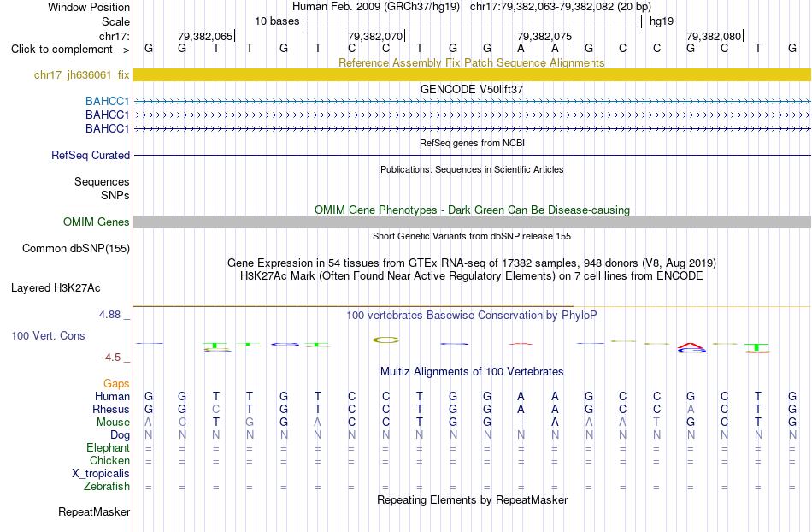The height and width of the screenshot is (532, 812).
Task: Click 'Click to complement -->' to reverse bases
Action: (x=70, y=50)
